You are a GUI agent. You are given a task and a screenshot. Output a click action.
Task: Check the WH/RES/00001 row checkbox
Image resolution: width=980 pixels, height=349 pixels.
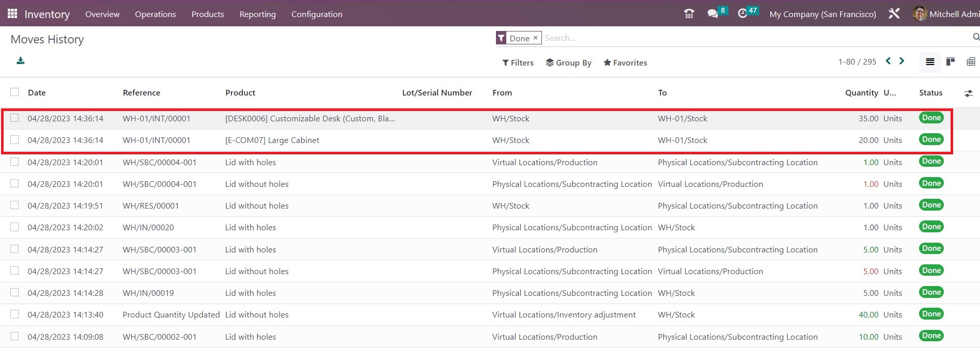[14, 205]
